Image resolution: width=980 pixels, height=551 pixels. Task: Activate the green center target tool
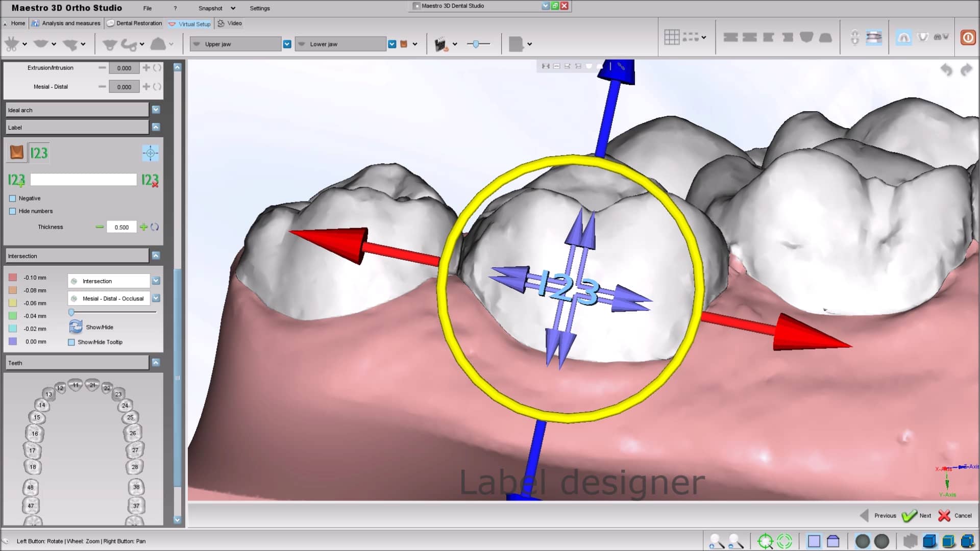coord(766,541)
